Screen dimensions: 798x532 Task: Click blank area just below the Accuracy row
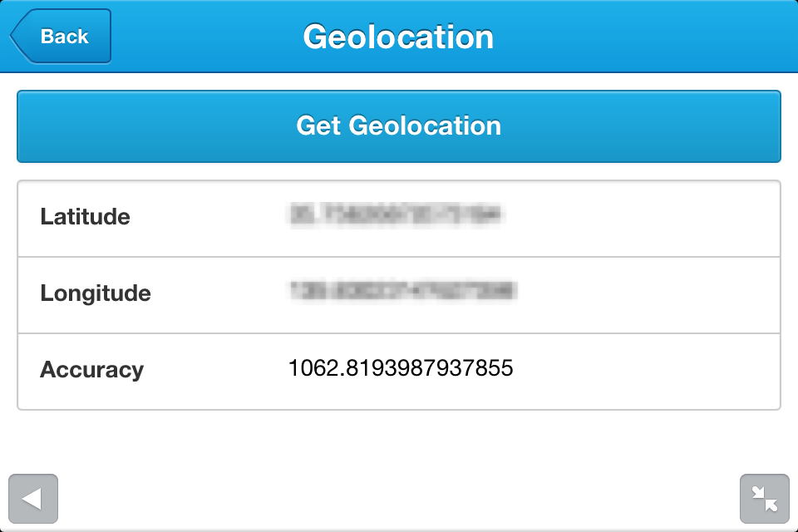[399, 436]
